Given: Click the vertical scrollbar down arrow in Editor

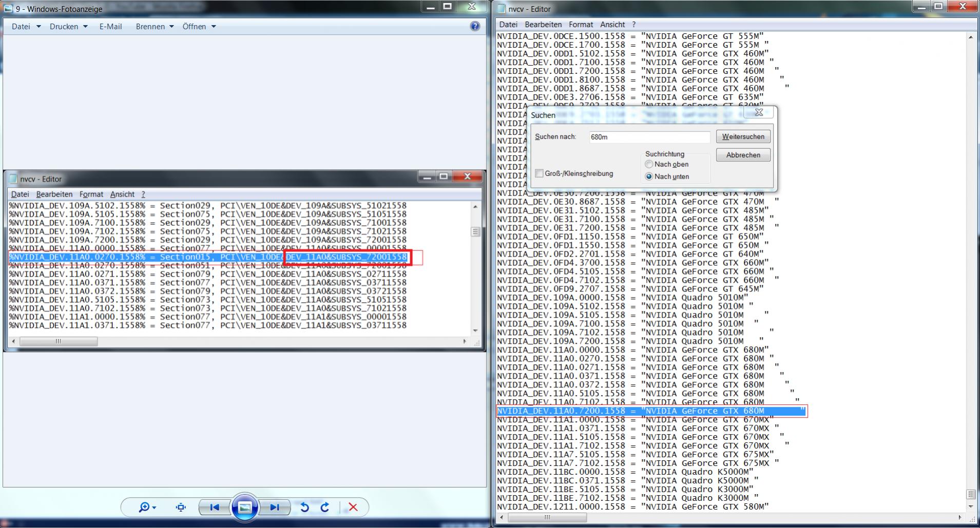Looking at the screenshot, I should 971,506.
